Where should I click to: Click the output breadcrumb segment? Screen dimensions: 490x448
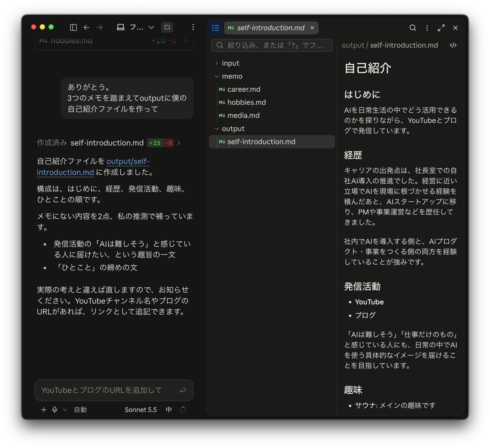353,45
